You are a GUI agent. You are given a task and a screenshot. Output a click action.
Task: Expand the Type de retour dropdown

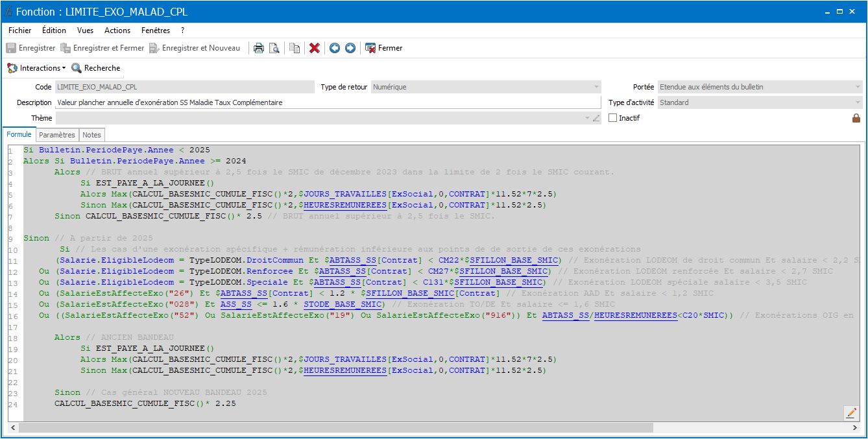click(596, 87)
